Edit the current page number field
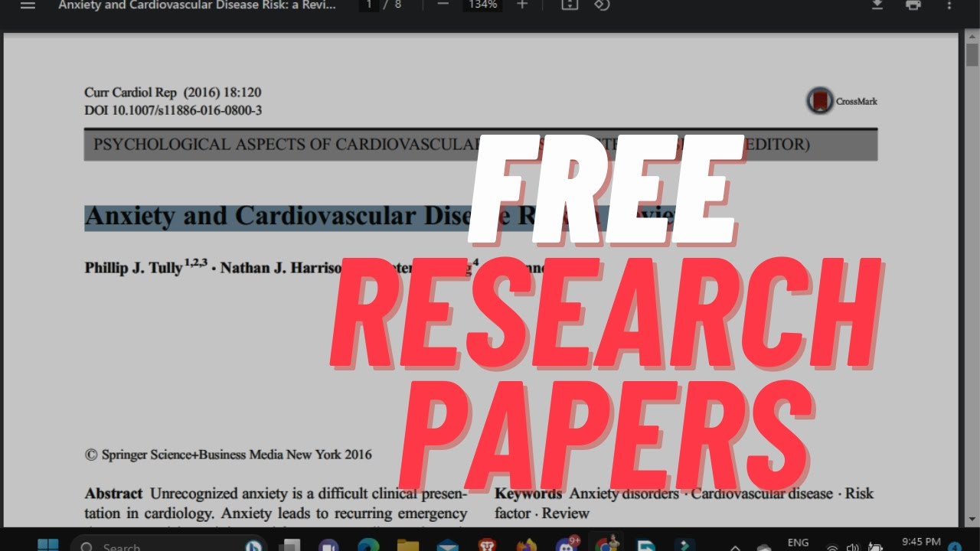Viewport: 980px width, 551px height. point(369,5)
